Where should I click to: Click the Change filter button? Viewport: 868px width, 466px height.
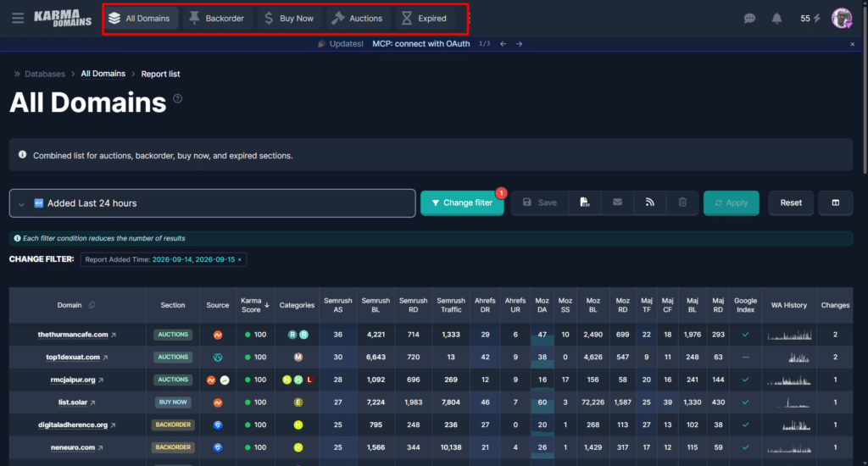pos(462,202)
